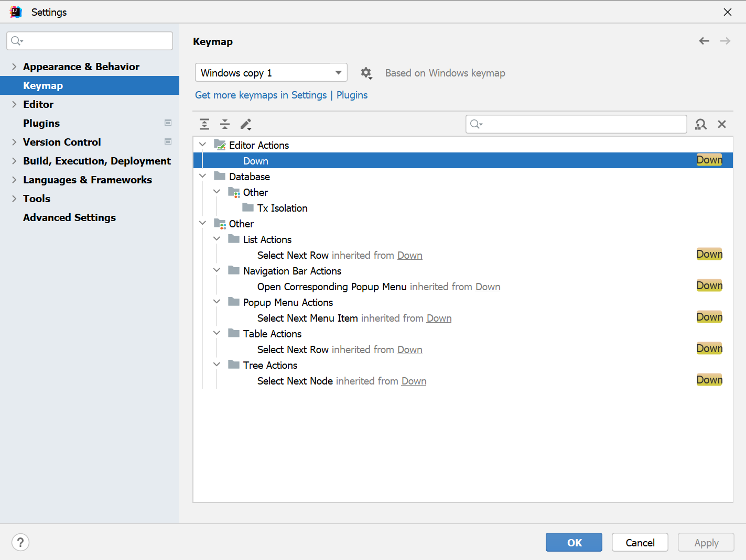Viewport: 746px width, 560px height.
Task: Open the Settings link for more keymaps
Action: point(309,95)
